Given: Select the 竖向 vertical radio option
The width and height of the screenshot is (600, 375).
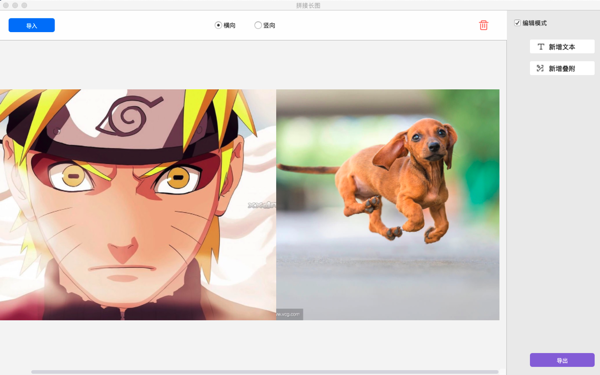Looking at the screenshot, I should click(x=258, y=25).
